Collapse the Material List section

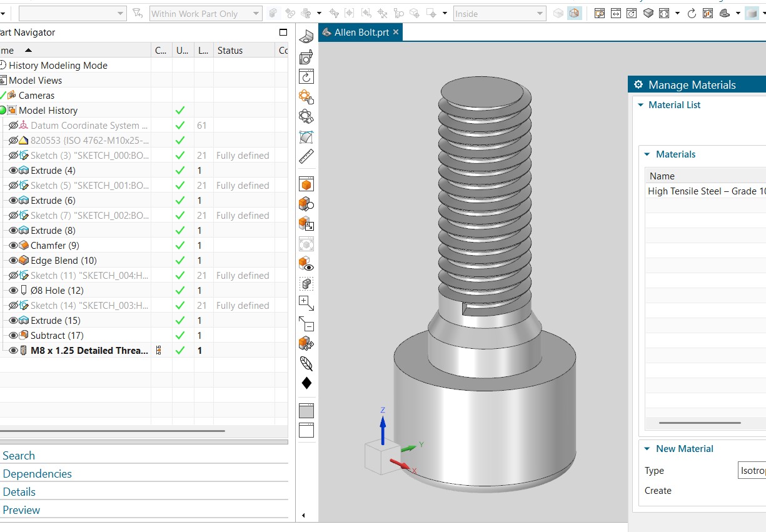click(640, 105)
